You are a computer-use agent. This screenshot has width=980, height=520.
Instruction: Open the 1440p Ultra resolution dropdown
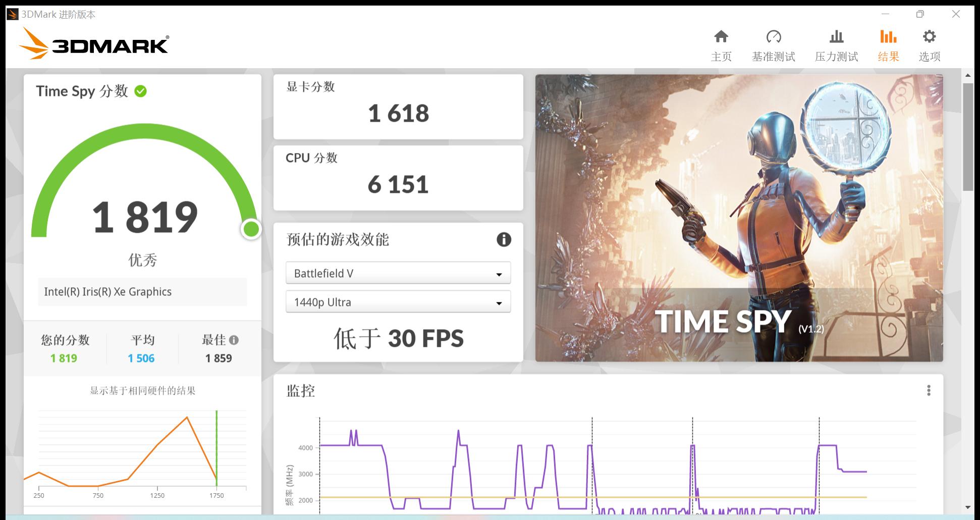[x=398, y=302]
